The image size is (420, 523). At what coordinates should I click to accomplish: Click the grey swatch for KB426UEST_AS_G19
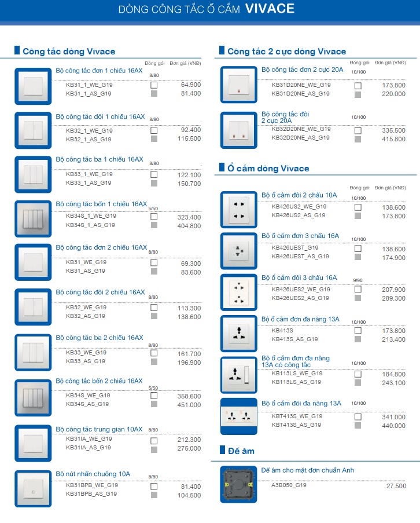[x=358, y=257]
